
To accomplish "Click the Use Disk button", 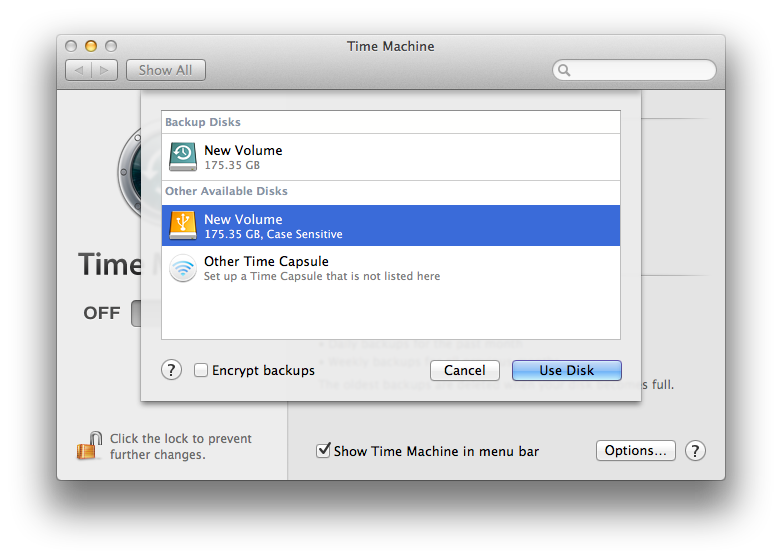I will click(x=567, y=371).
